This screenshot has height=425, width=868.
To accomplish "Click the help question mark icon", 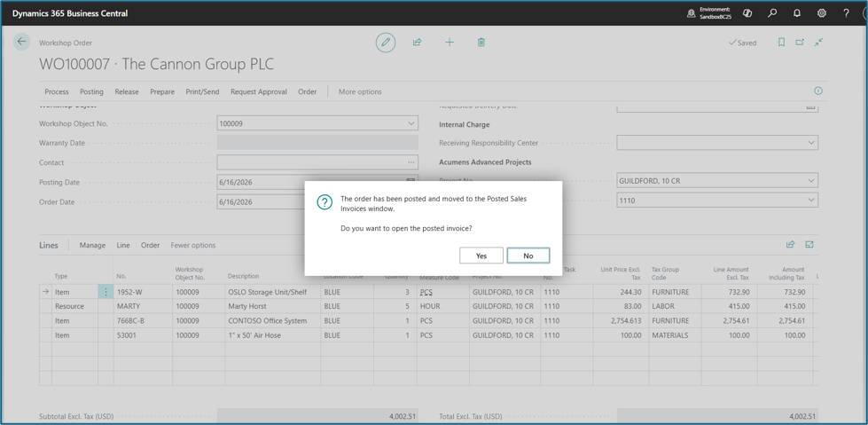I will point(847,13).
